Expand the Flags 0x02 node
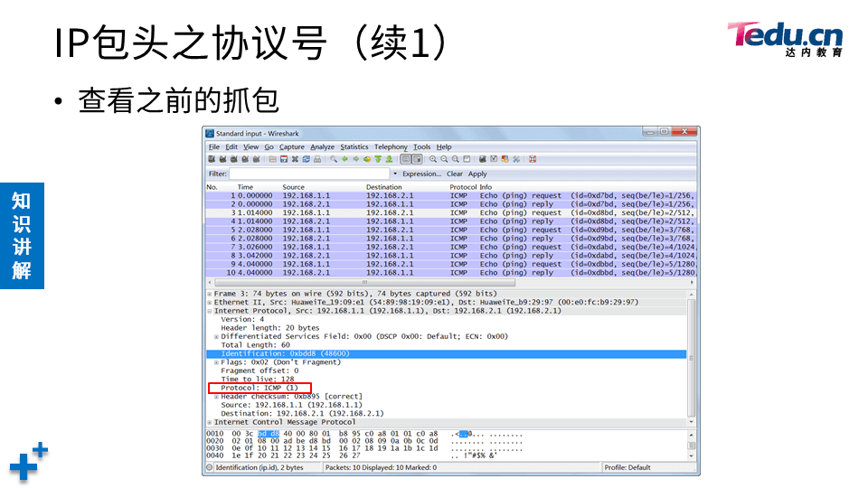 (216, 362)
